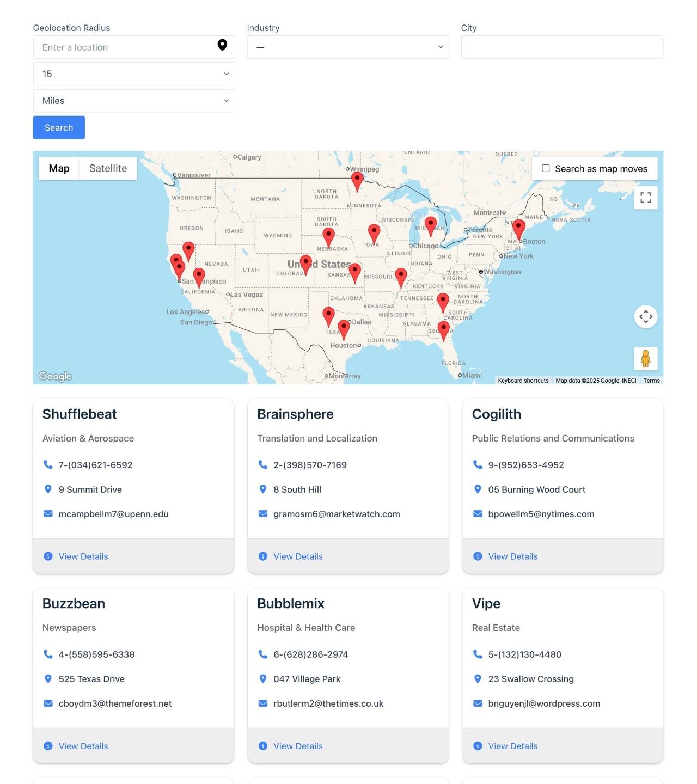Click inside the City input field

[x=562, y=47]
